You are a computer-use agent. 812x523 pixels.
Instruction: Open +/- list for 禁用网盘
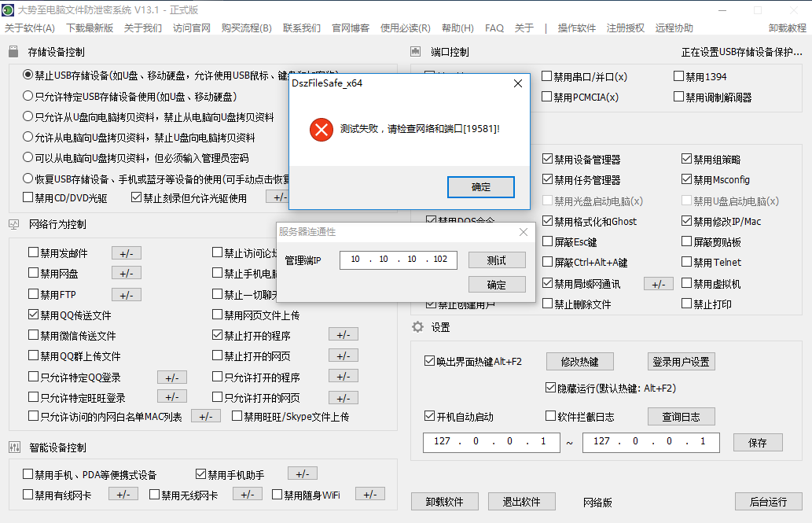click(127, 273)
